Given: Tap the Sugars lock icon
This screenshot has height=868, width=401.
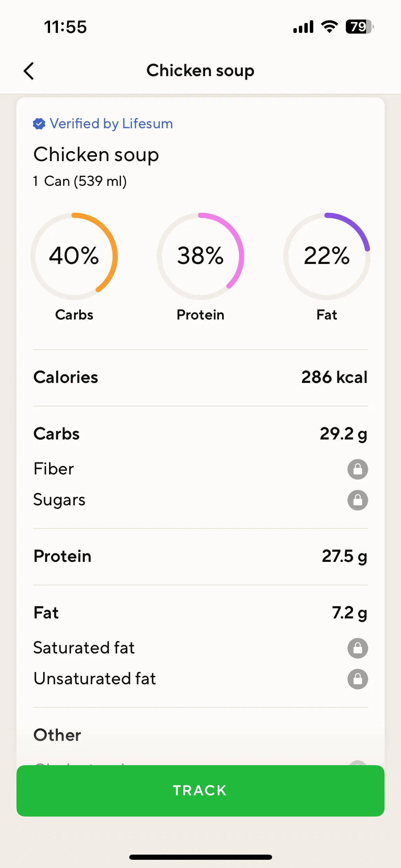Looking at the screenshot, I should tap(357, 500).
